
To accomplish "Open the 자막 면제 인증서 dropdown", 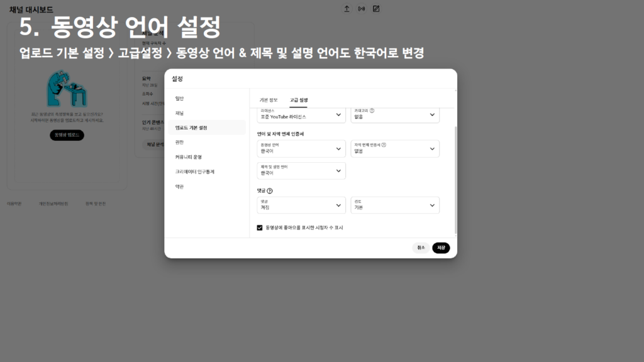I will (395, 148).
